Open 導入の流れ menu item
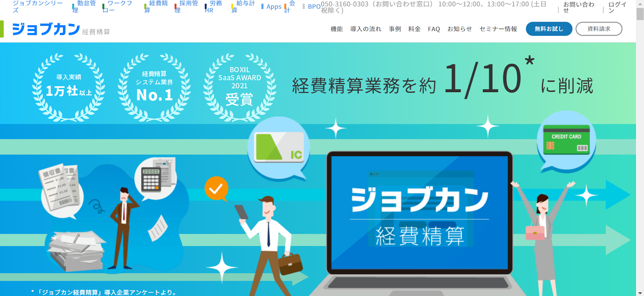The image size is (644, 296). click(x=365, y=29)
